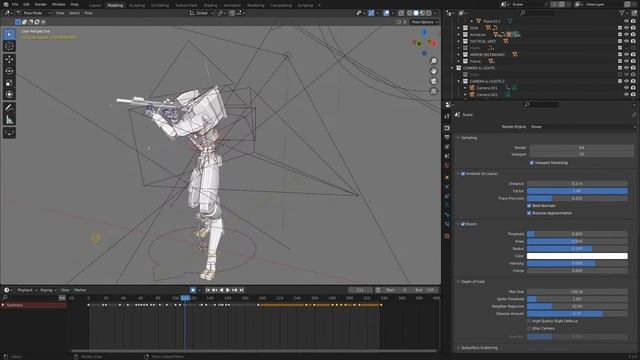
Task: Jump to the timeline end frame
Action: pyautogui.click(x=241, y=290)
